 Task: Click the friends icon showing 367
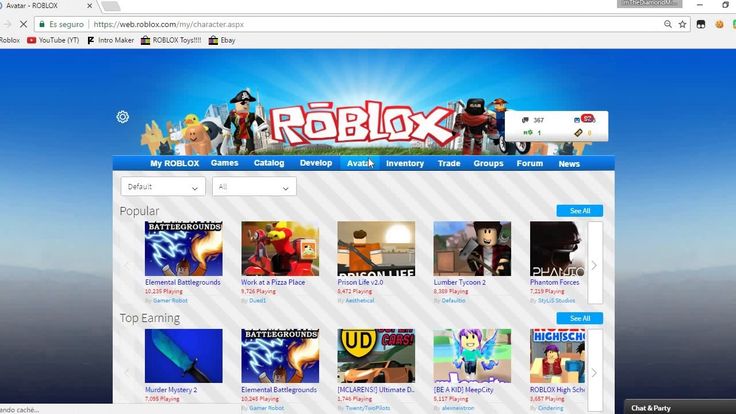(x=525, y=120)
